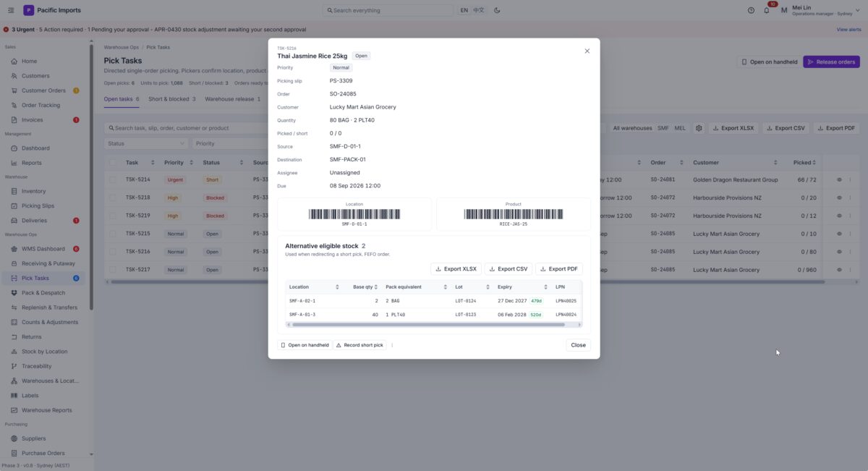
Task: Toggle the sidebar hamburger menu icon
Action: click(11, 10)
